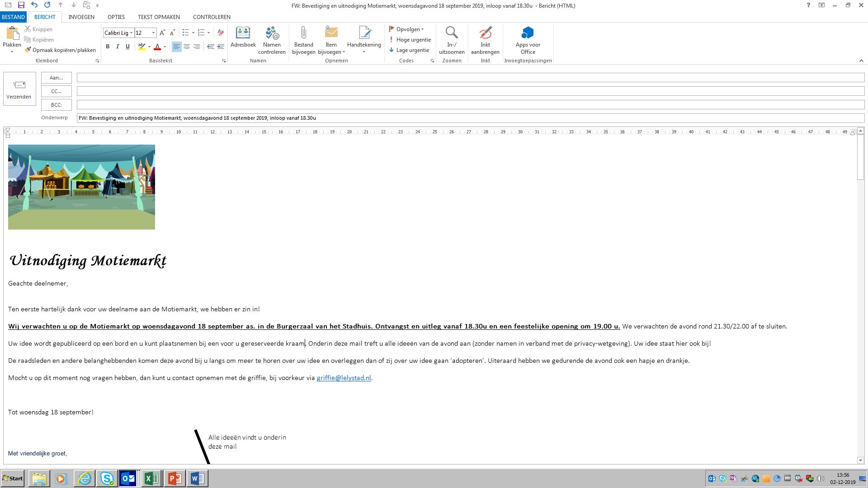This screenshot has height=488, width=868.
Task: Click the CC... button
Action: (57, 91)
